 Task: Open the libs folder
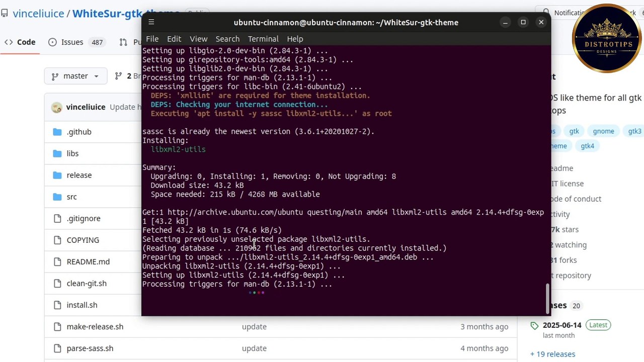(72, 153)
